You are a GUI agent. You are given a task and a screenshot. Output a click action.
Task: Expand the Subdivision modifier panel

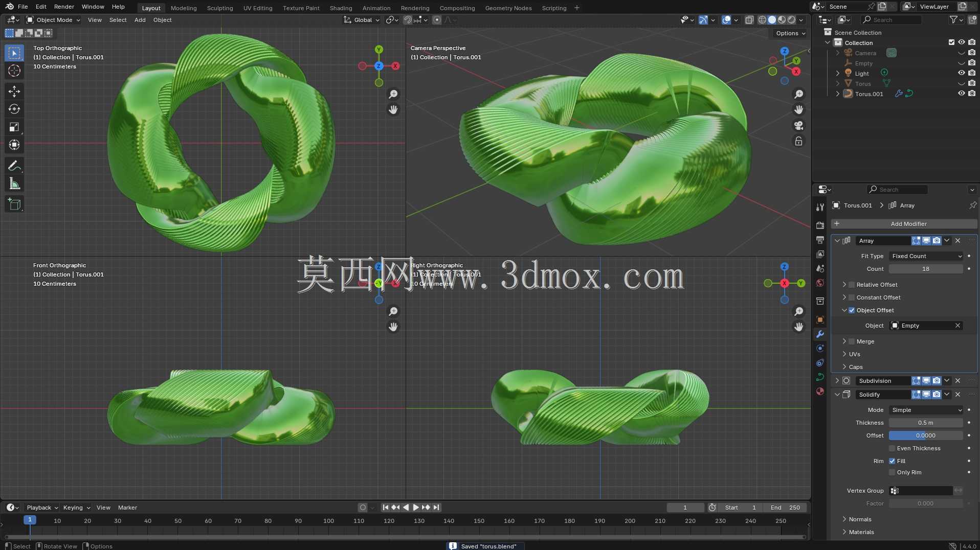(x=837, y=381)
